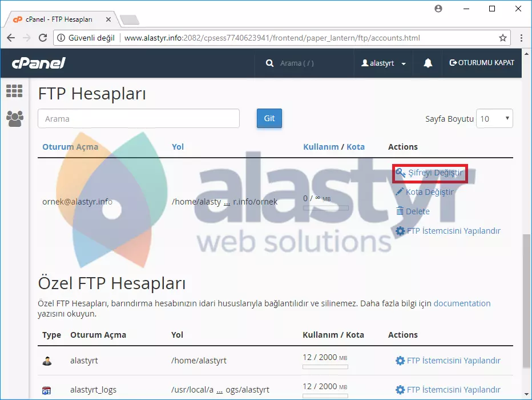The width and height of the screenshot is (532, 400).
Task: Click the pencil icon next to Kota Değiştir
Action: pyautogui.click(x=400, y=191)
